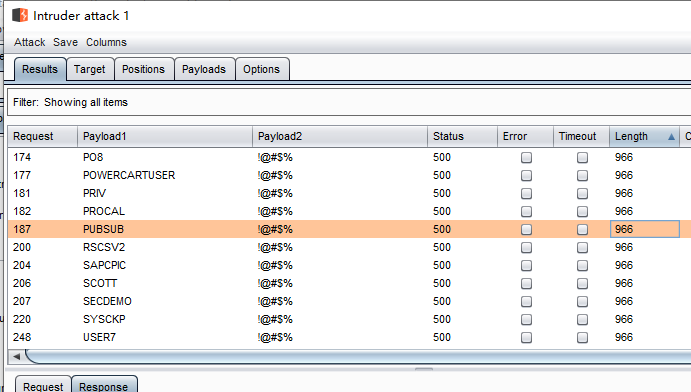691x392 pixels.
Task: Select the SYSCKP payload cell
Action: pyautogui.click(x=104, y=319)
